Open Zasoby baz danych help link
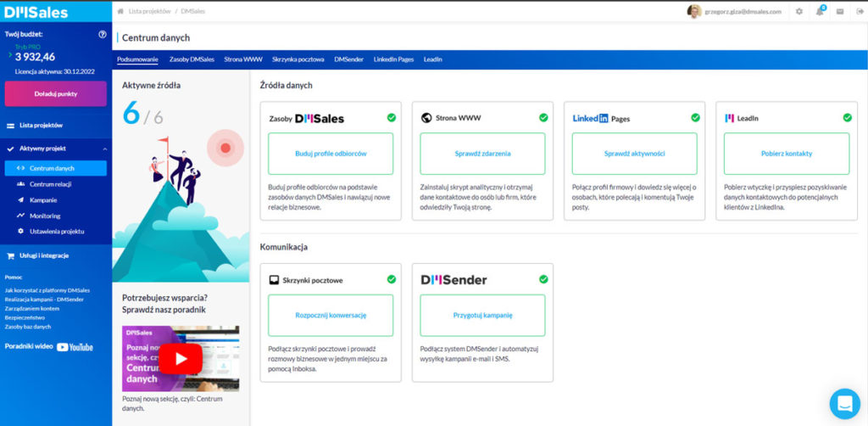The height and width of the screenshot is (426, 868). click(x=28, y=327)
